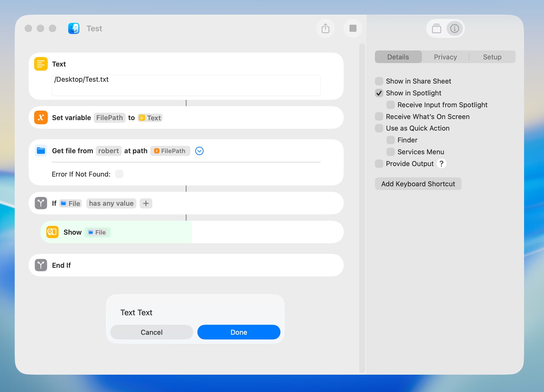Click the share shortcut icon

coord(325,28)
